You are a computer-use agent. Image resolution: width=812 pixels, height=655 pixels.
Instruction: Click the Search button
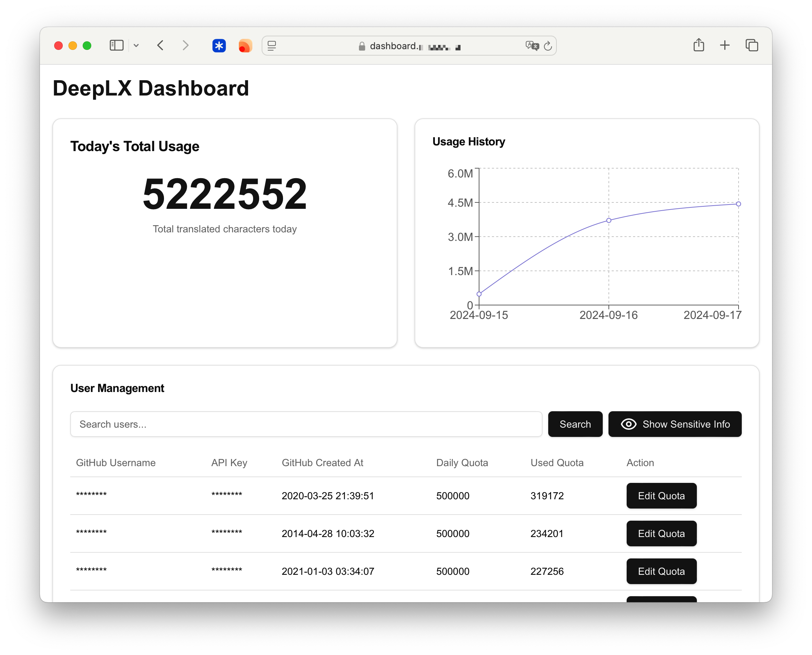[575, 424]
